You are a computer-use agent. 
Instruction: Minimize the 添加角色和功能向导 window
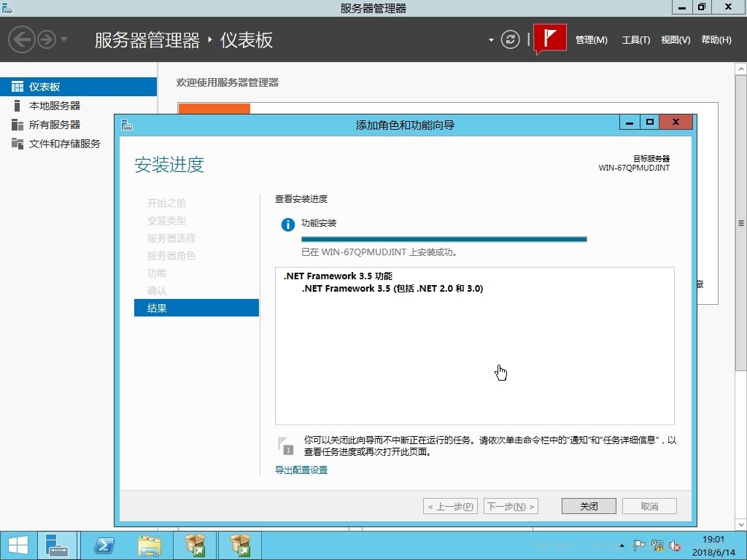(x=630, y=122)
